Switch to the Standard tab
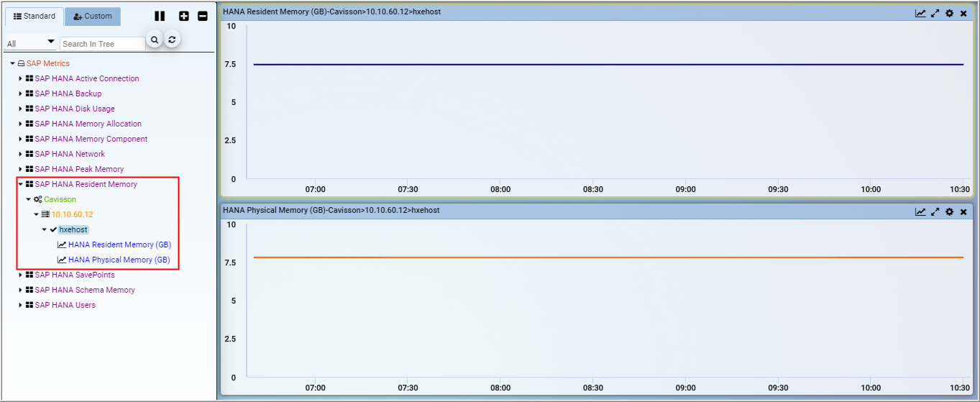The width and height of the screenshot is (980, 402). point(35,16)
